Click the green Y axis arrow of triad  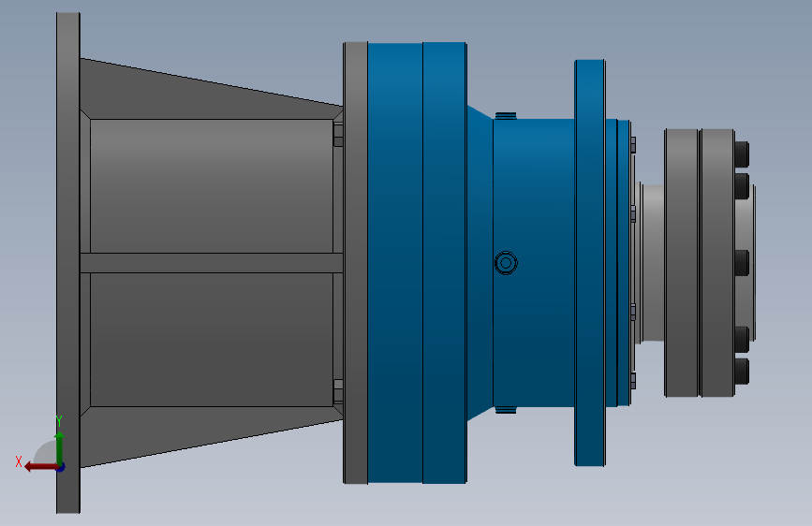(x=60, y=447)
